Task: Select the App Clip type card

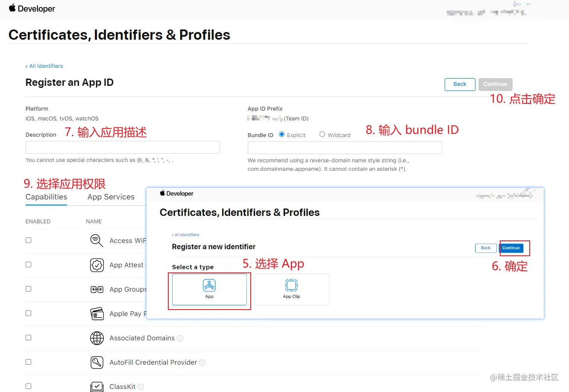Action: (292, 290)
